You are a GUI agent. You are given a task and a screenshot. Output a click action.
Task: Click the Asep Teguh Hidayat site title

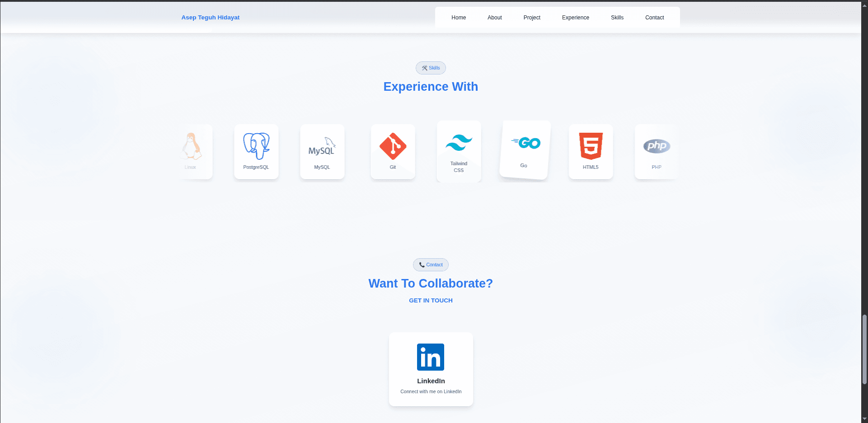point(211,18)
